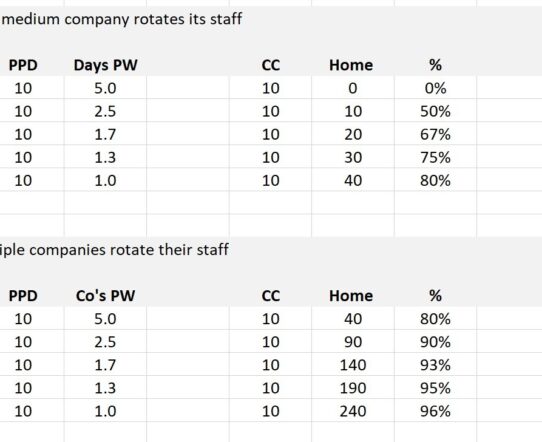Select the 75% cell
Screen dimensions: 542x442
click(x=435, y=157)
